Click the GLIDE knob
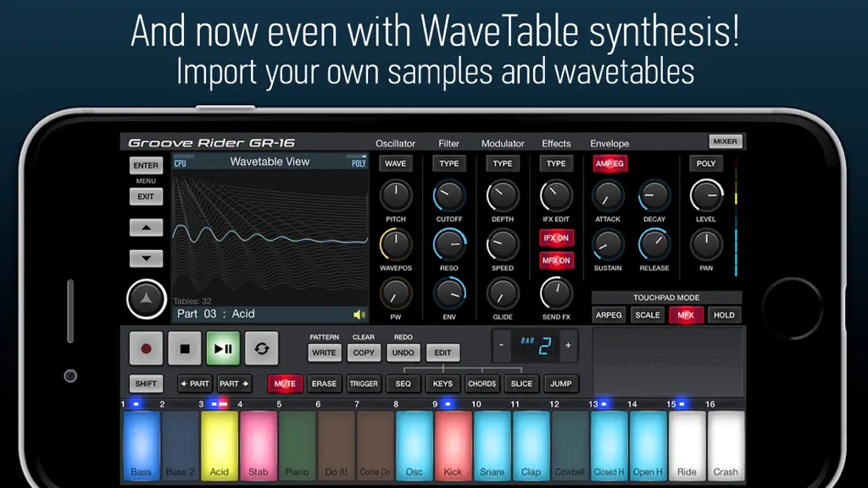The image size is (868, 488). pos(503,294)
